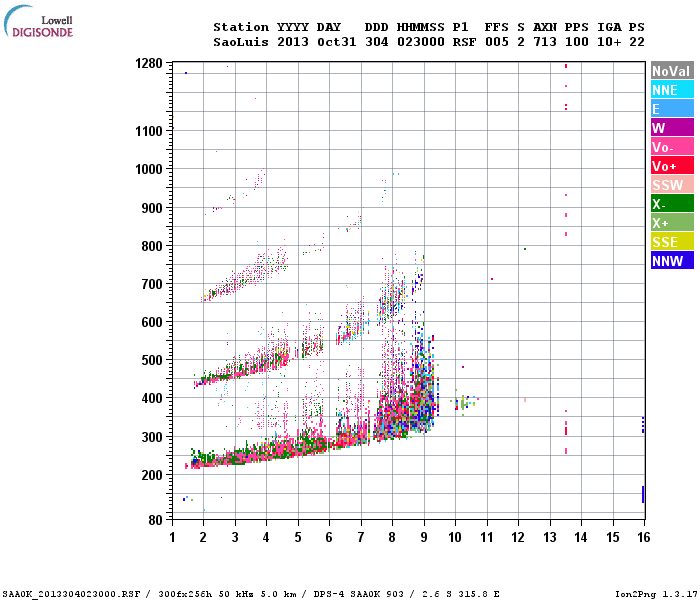Click frequency axis label 16
This screenshot has height=600, width=700.
[x=643, y=537]
